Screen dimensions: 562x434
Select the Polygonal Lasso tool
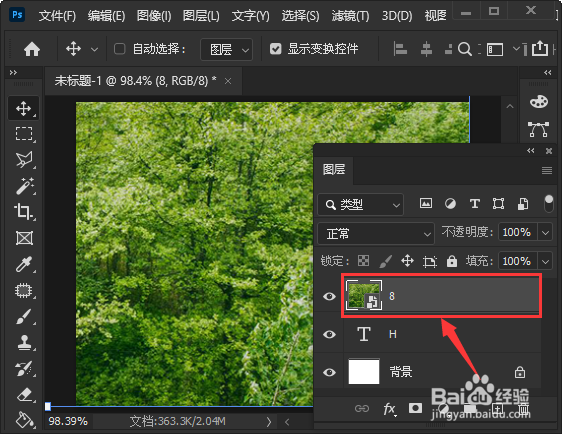[x=24, y=160]
